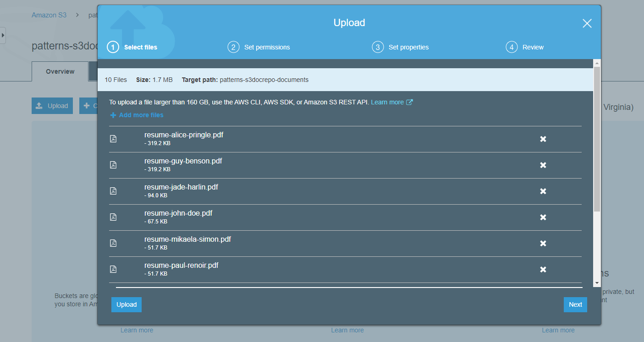The width and height of the screenshot is (644, 342).
Task: Click PDF file icon for resume-mikaela-simon.pdf
Action: pyautogui.click(x=113, y=243)
